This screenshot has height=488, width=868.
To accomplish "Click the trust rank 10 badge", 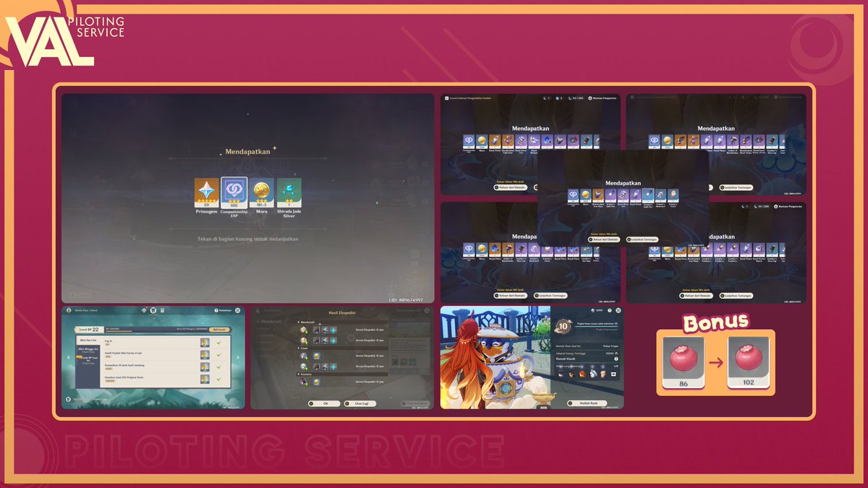I will [x=563, y=326].
